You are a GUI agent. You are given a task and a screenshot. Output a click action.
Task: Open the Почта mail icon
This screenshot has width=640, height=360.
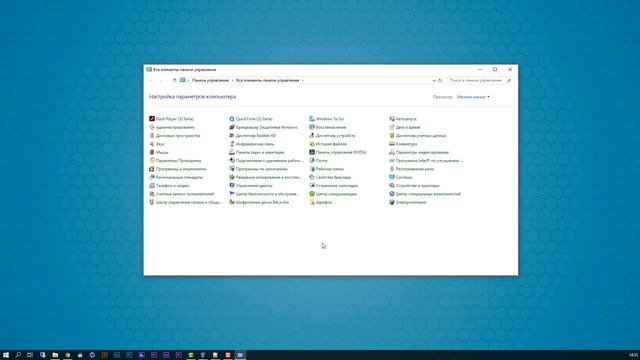(312, 160)
